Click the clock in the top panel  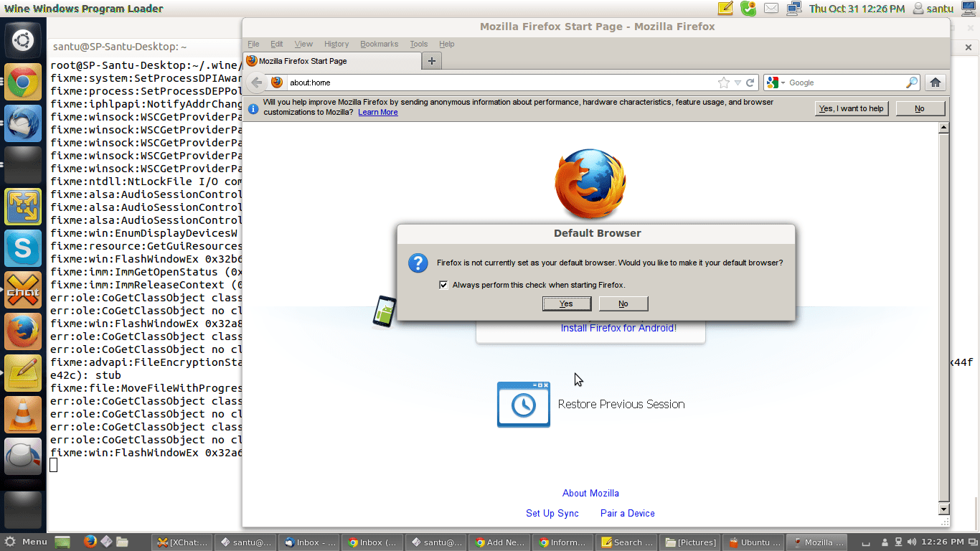[x=857, y=9]
